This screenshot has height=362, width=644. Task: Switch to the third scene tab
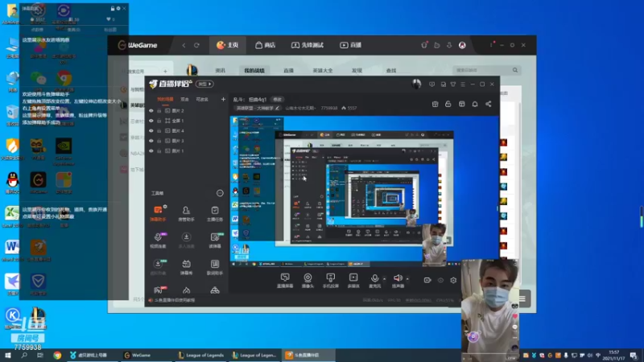(202, 99)
